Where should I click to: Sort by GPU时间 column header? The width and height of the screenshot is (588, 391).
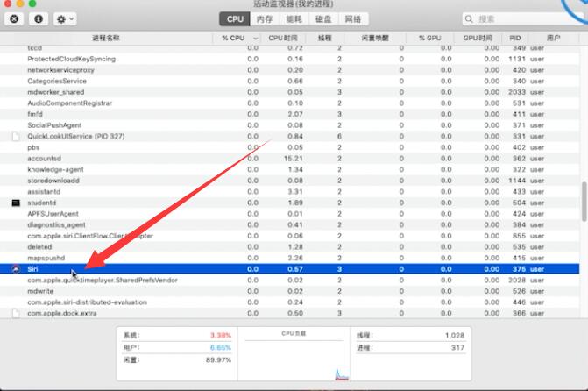point(478,38)
